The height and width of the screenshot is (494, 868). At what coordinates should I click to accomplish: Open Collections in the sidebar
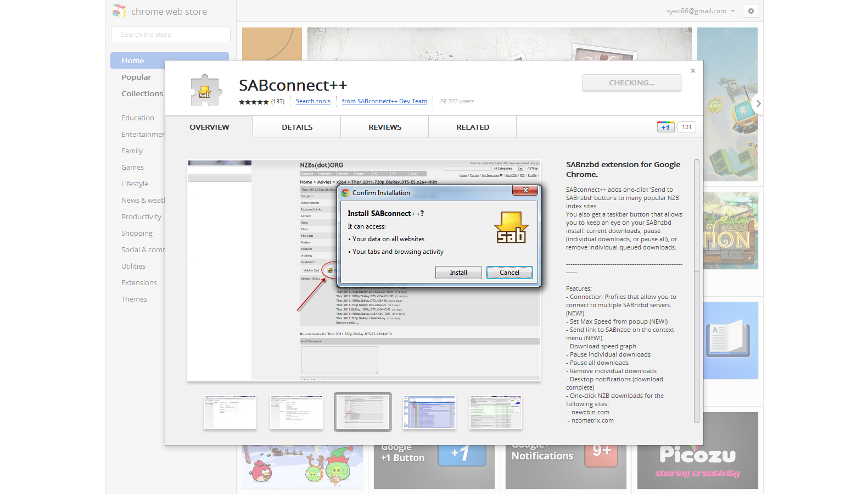point(142,93)
